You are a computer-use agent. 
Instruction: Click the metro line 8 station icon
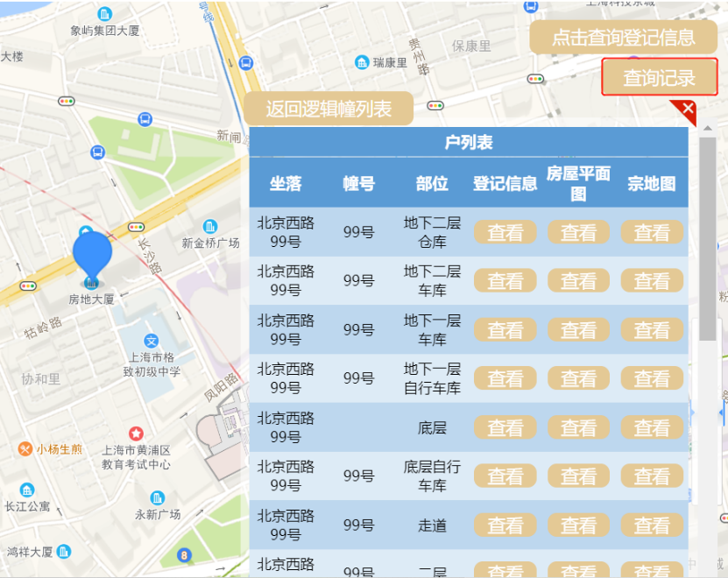tap(184, 554)
